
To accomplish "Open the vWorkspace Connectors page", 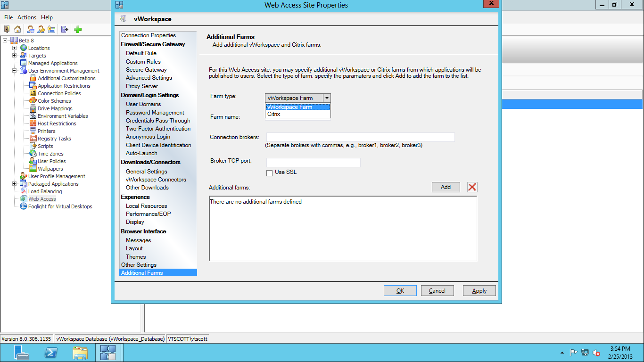I will click(156, 180).
